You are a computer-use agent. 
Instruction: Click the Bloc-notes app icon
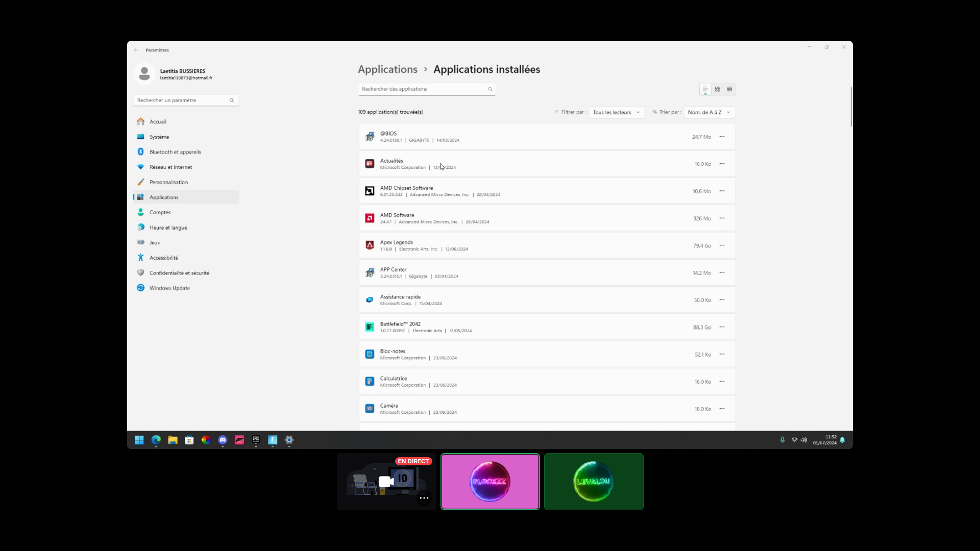coord(370,355)
